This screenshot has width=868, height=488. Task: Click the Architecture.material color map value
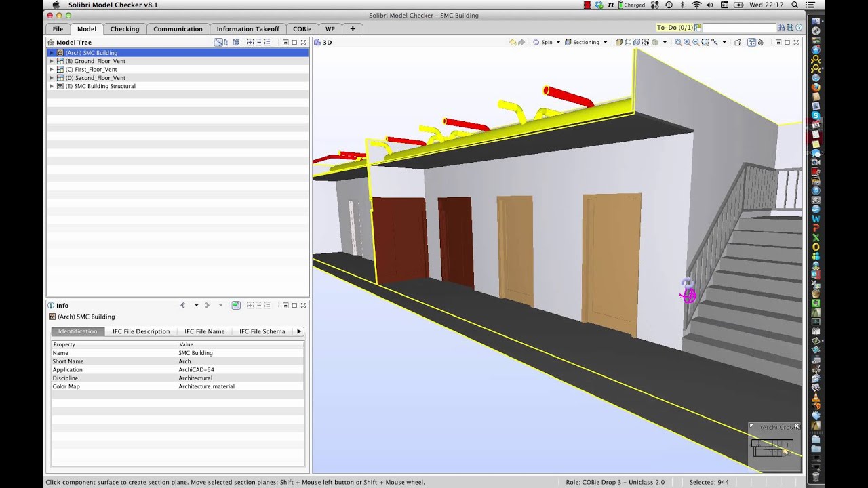click(x=206, y=386)
